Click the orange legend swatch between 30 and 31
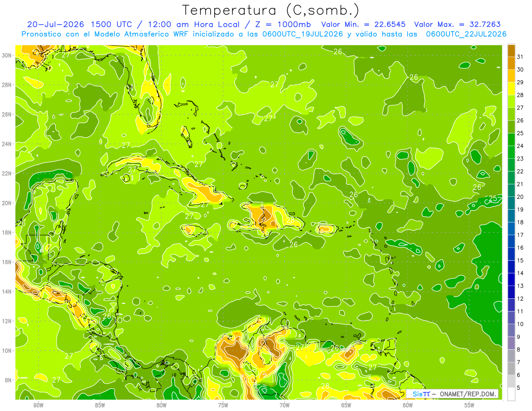 pyautogui.click(x=511, y=63)
